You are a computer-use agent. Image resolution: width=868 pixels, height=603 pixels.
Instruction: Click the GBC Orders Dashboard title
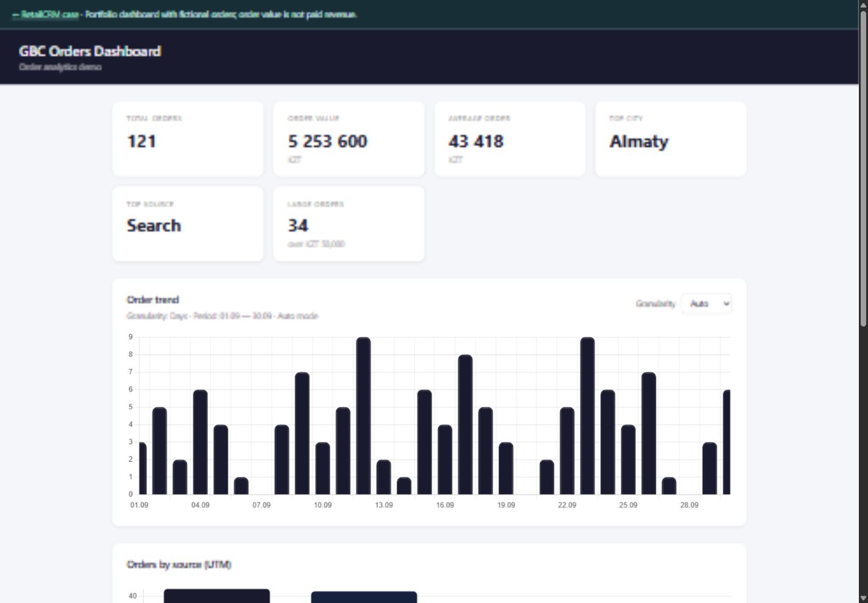[x=90, y=51]
